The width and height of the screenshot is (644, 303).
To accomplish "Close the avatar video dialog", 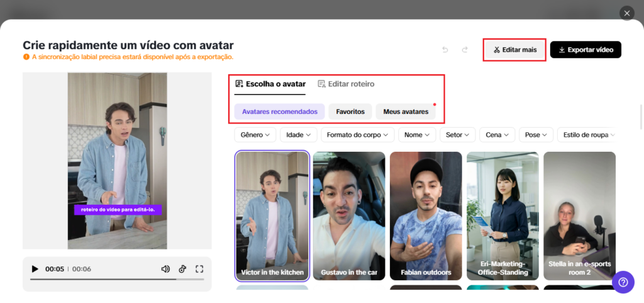I will (x=627, y=13).
